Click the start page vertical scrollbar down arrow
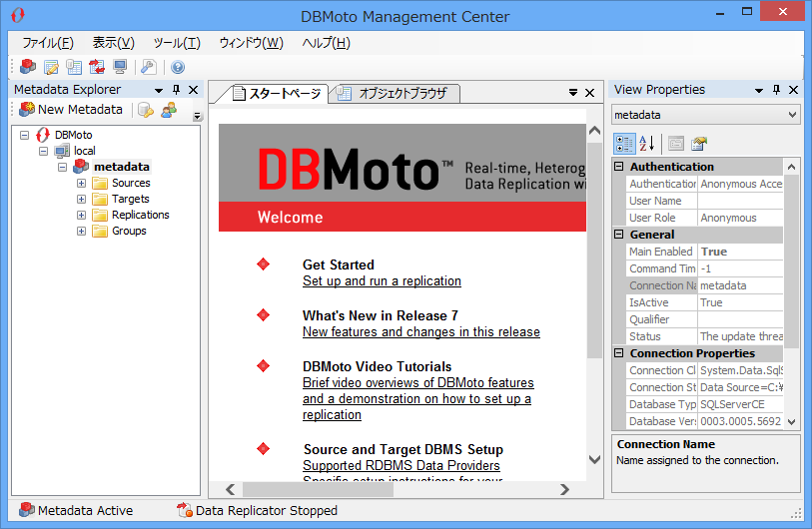This screenshot has height=529, width=812. pos(594,459)
